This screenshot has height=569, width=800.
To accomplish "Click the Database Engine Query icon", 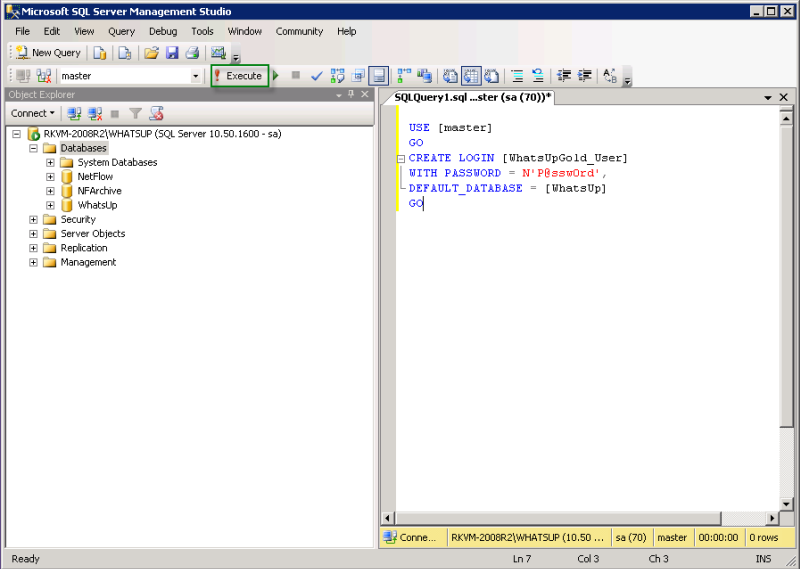I will click(x=99, y=53).
